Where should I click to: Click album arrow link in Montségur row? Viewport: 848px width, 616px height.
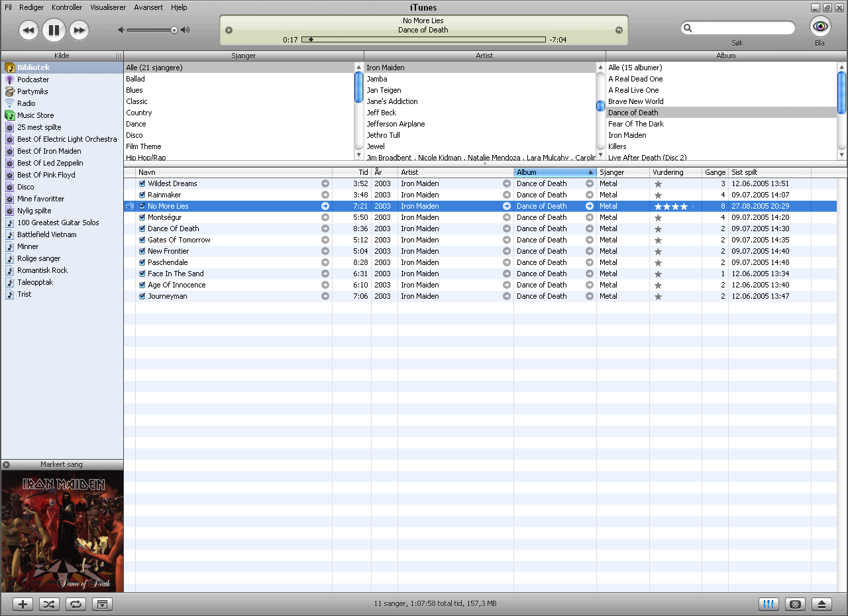tap(590, 217)
